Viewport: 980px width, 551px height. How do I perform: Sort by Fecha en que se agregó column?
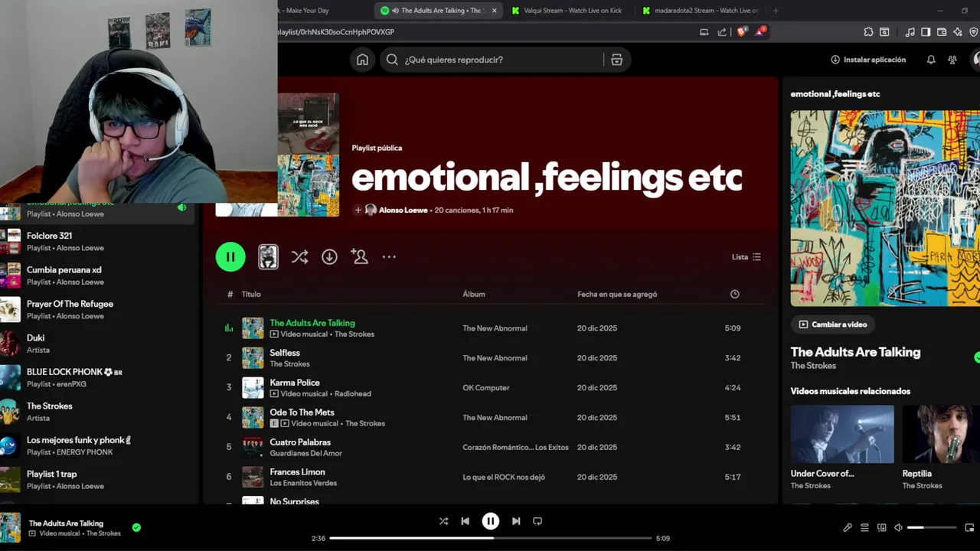pyautogui.click(x=617, y=294)
